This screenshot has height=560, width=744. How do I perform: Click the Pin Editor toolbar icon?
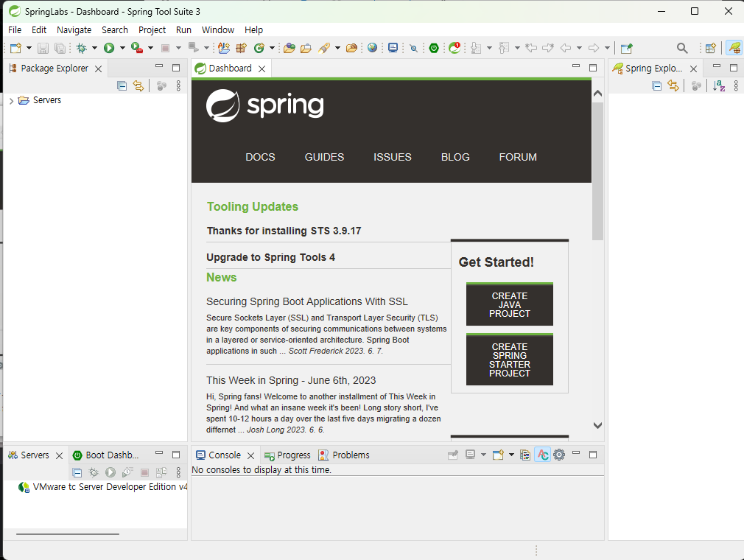(627, 48)
